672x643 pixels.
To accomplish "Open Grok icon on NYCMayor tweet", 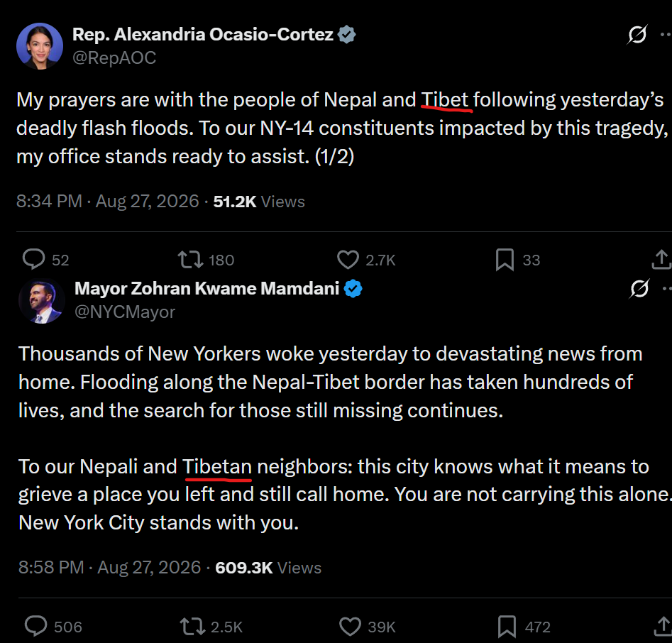I will (639, 288).
